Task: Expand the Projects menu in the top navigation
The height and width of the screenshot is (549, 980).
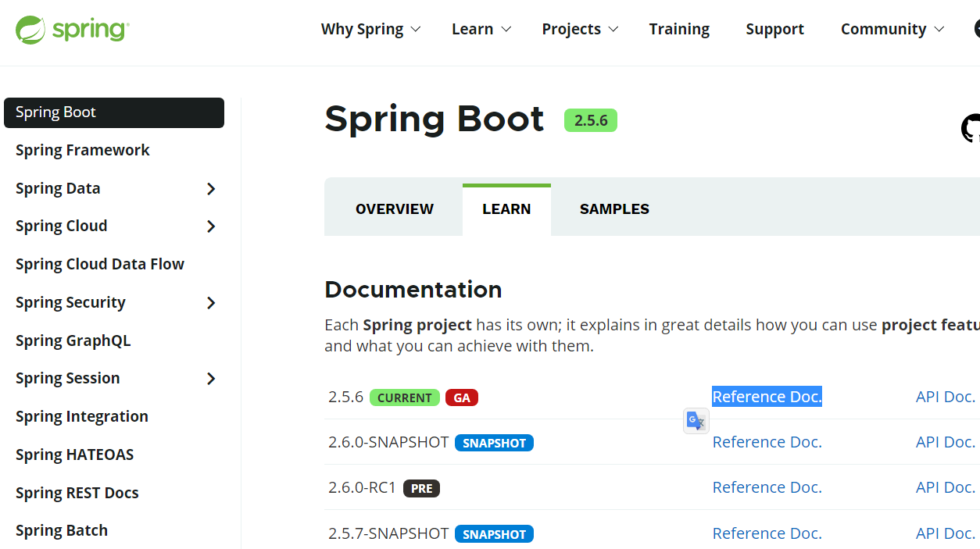Action: point(580,29)
